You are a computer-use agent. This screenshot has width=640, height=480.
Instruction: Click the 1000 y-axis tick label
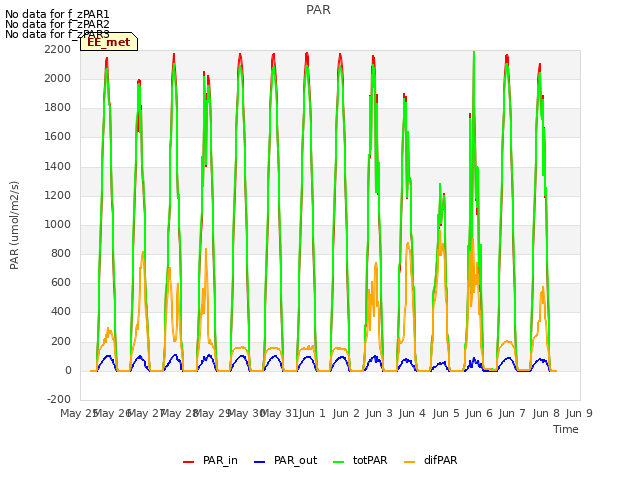pos(58,224)
